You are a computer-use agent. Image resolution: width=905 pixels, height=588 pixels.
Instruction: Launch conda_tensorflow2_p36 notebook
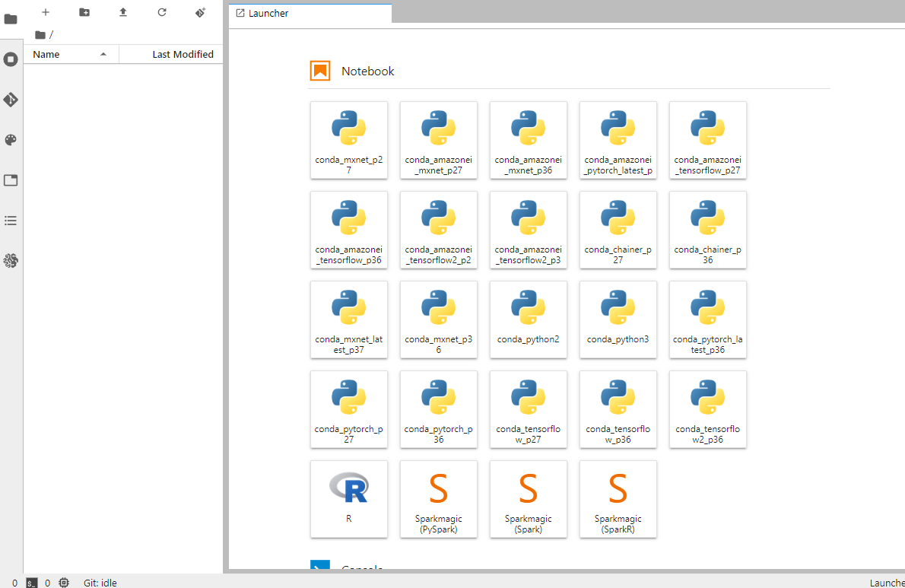pos(707,409)
